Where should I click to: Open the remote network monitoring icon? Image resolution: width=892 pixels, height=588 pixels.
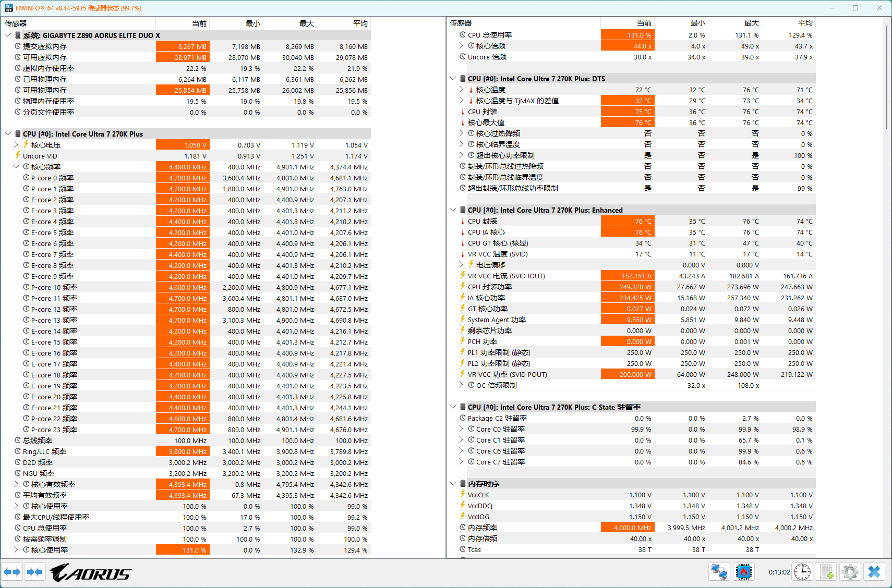(x=719, y=572)
